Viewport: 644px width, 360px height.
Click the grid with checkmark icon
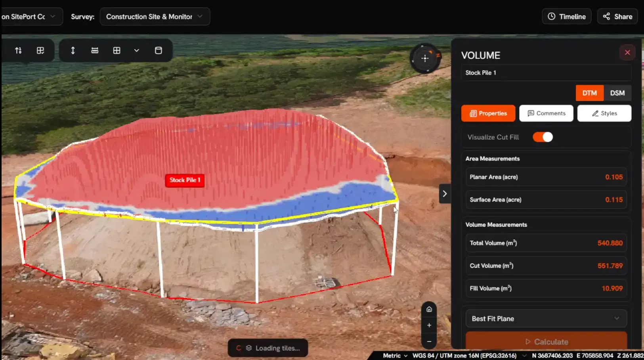click(x=40, y=50)
